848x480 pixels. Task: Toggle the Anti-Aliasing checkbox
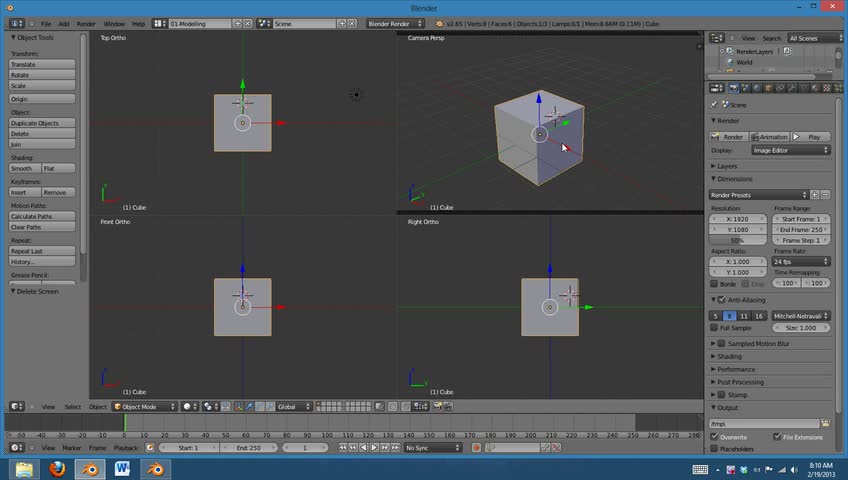tap(723, 299)
